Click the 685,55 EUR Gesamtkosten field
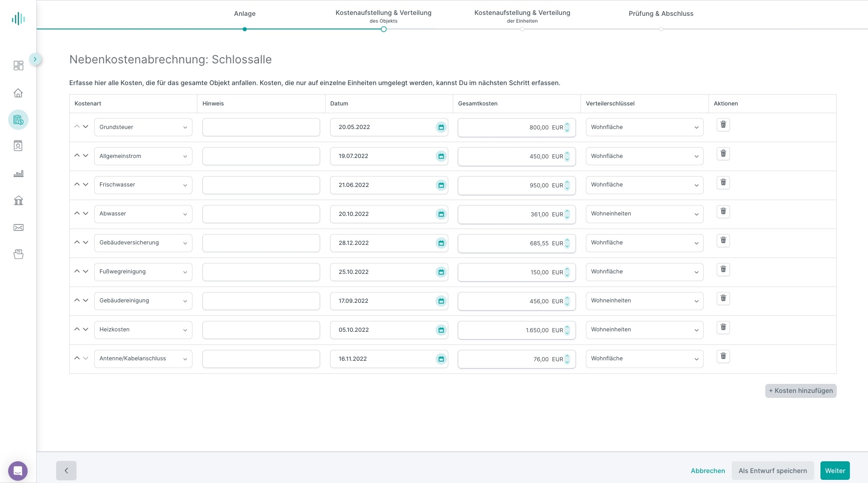868x483 pixels. point(517,243)
